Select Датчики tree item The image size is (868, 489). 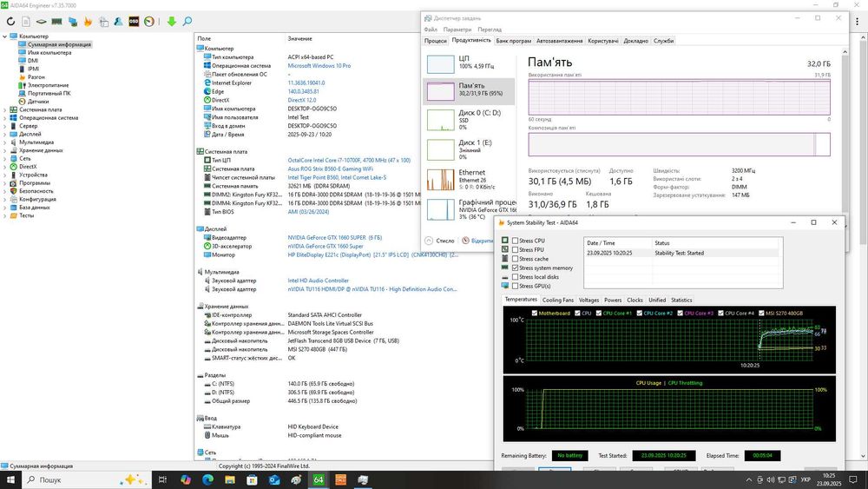[x=38, y=102]
